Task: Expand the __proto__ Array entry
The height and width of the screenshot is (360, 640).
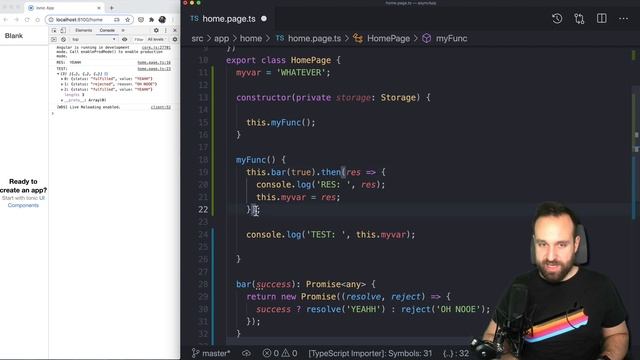Action: point(62,100)
